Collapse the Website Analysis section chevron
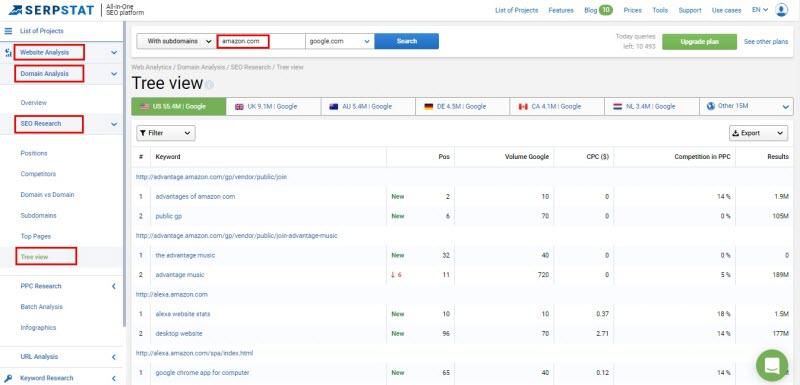Screen dimensions: 800x385 click(114, 53)
